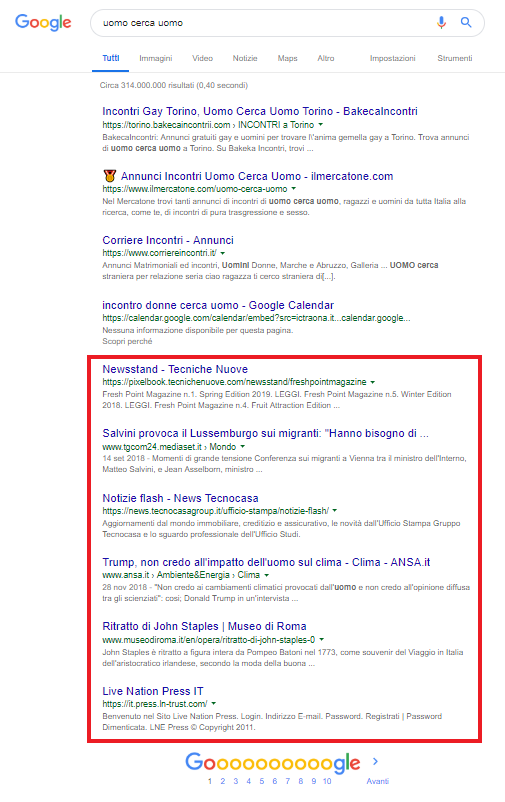505x802 pixels.
Task: Expand dropdown arrow next to tgcom24.mediaset URL
Action: click(243, 447)
